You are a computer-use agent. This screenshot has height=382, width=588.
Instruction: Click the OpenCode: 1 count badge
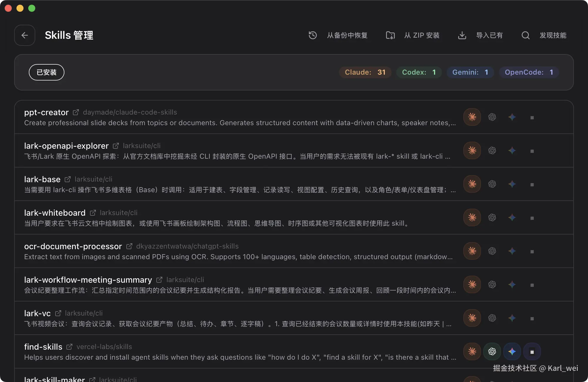(x=529, y=72)
